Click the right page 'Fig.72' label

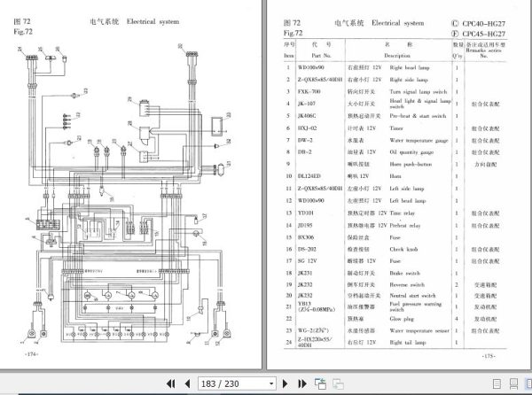tap(293, 33)
